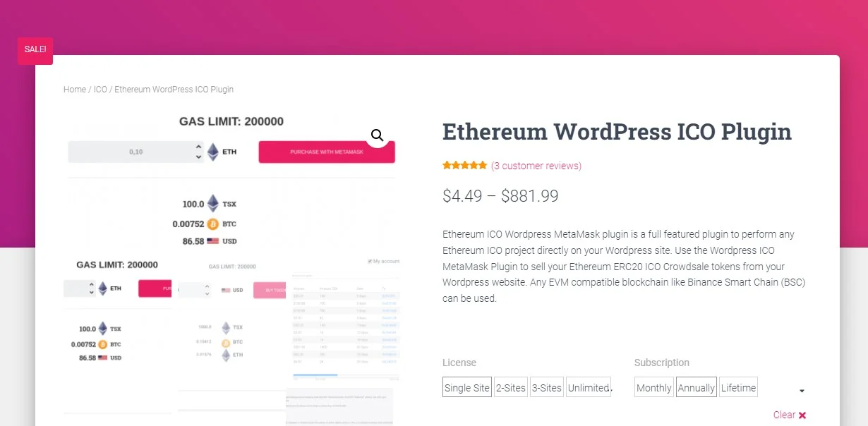Toggle the My account checkbox in the preview

tap(370, 261)
